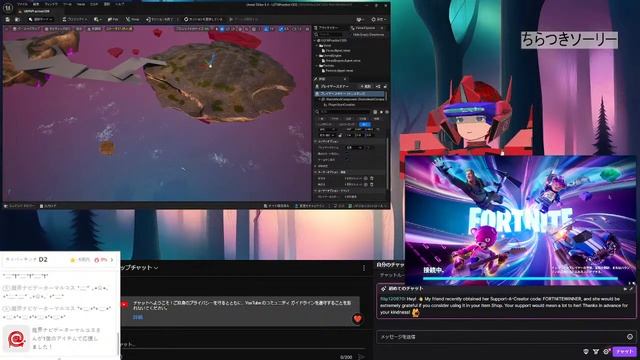640x360 pixels.
Task: Open the ツール menu
Action: point(67,4)
